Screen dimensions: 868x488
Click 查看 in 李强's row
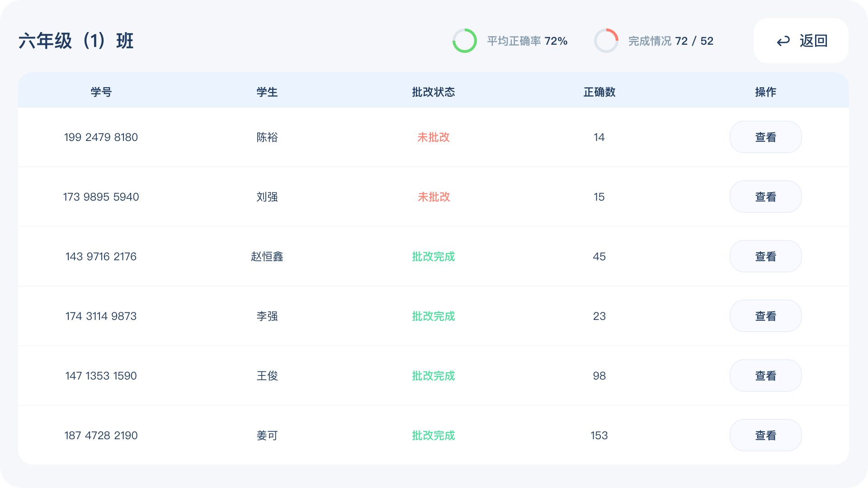pos(765,316)
